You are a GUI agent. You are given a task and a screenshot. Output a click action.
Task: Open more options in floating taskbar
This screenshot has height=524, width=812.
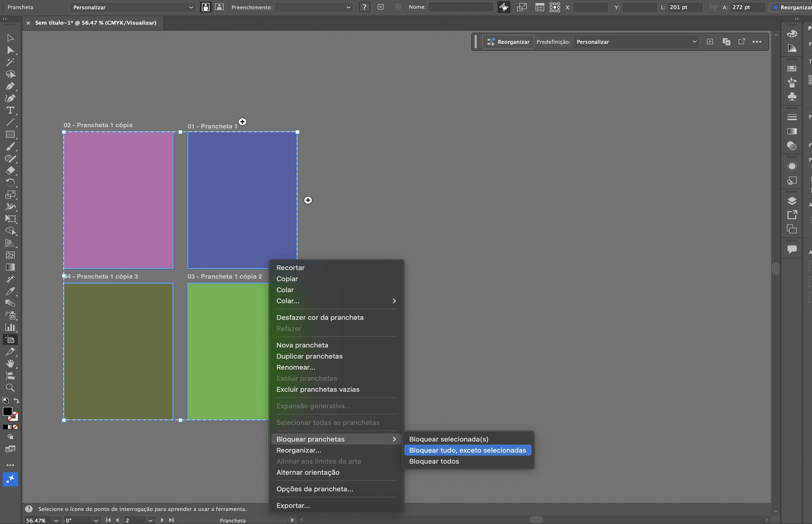point(757,41)
